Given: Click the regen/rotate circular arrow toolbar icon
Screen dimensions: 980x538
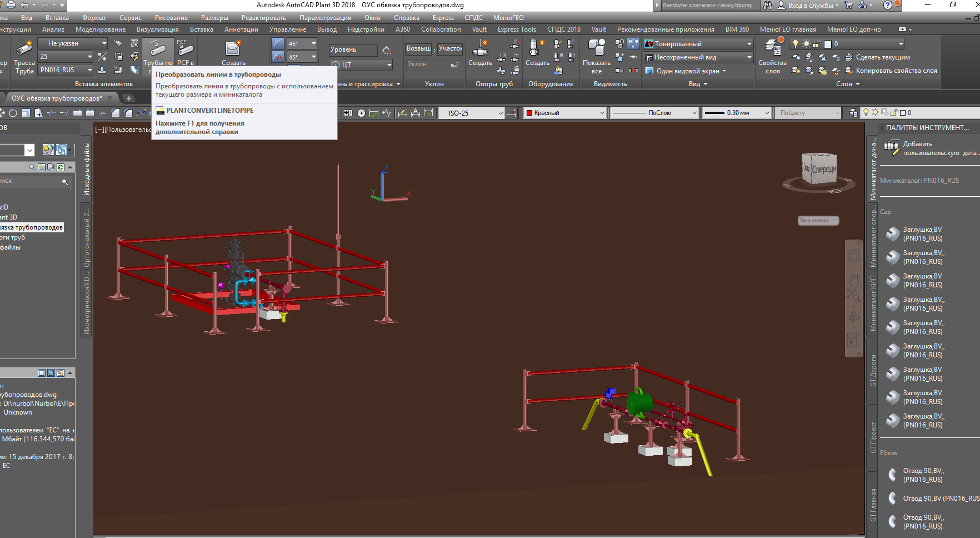Looking at the screenshot, I should [x=13, y=113].
